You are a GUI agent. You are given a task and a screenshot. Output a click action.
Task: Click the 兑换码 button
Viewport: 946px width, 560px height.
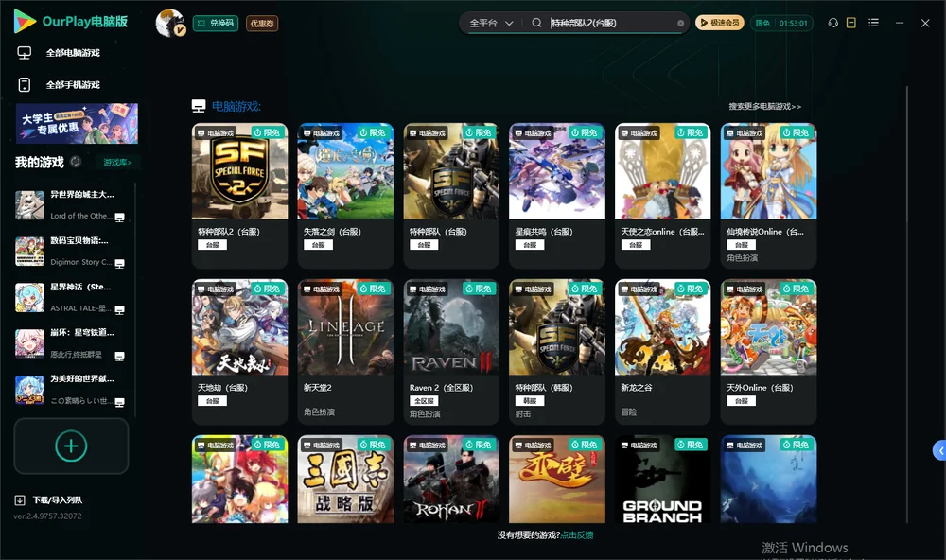(216, 24)
